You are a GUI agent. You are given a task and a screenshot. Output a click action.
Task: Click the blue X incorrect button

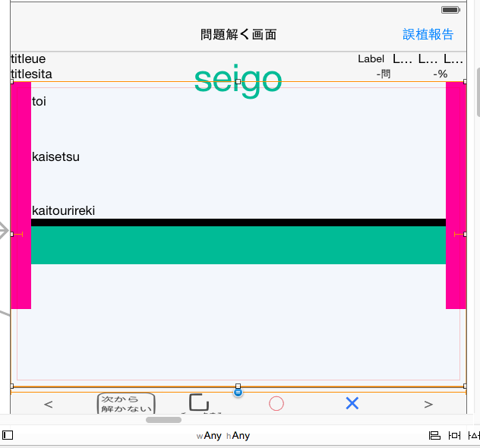point(352,403)
